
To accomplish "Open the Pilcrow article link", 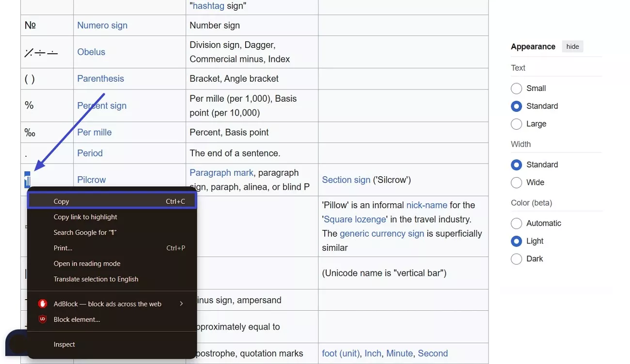I will pos(91,180).
